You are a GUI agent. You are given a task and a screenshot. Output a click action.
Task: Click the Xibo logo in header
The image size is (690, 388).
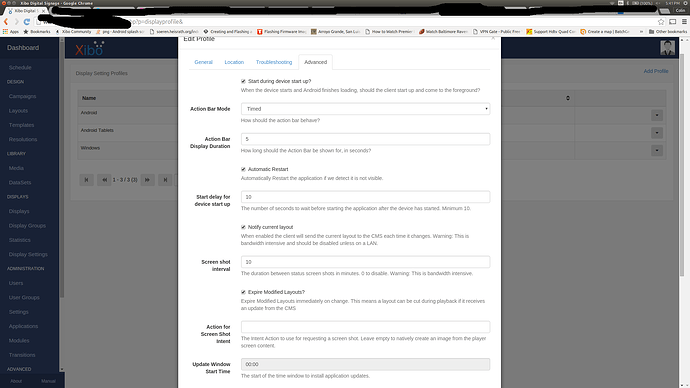89,49
